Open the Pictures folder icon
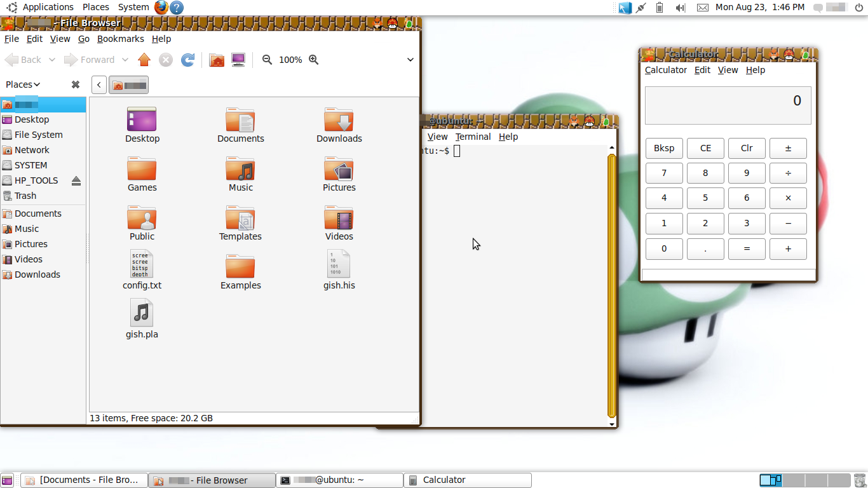This screenshot has height=488, width=868. (339, 168)
